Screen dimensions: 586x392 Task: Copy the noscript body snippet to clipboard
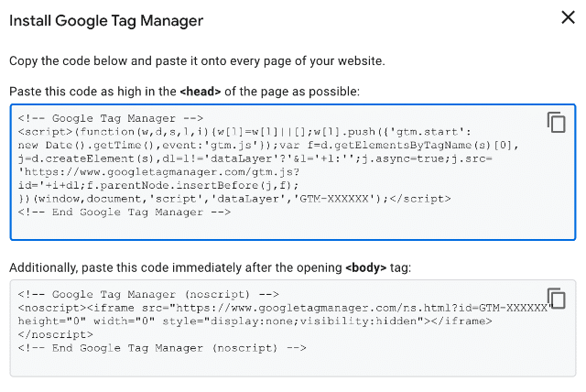click(x=556, y=299)
